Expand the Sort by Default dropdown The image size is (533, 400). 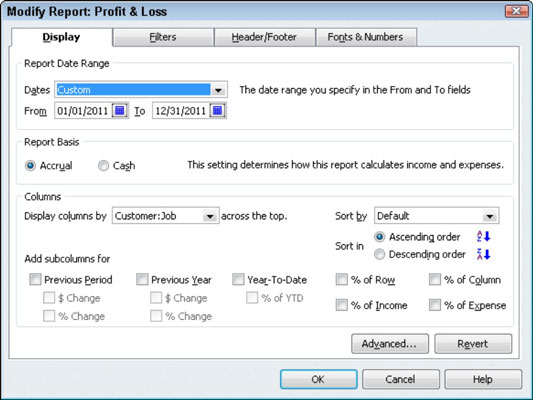490,216
